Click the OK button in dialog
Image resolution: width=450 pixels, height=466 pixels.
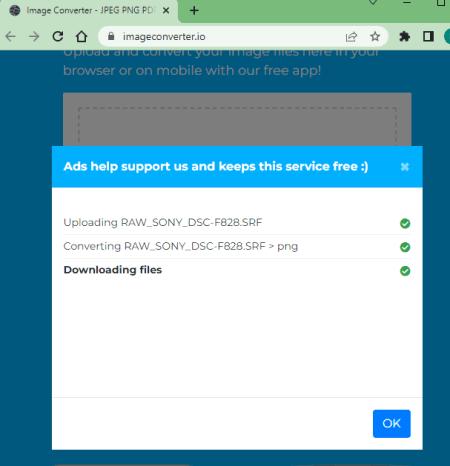pyautogui.click(x=391, y=423)
